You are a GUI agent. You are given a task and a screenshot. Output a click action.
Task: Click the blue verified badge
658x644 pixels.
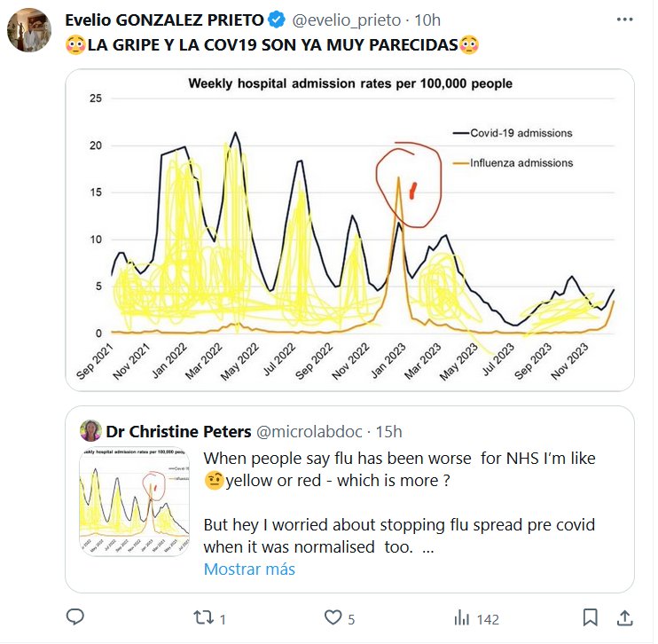[x=277, y=20]
